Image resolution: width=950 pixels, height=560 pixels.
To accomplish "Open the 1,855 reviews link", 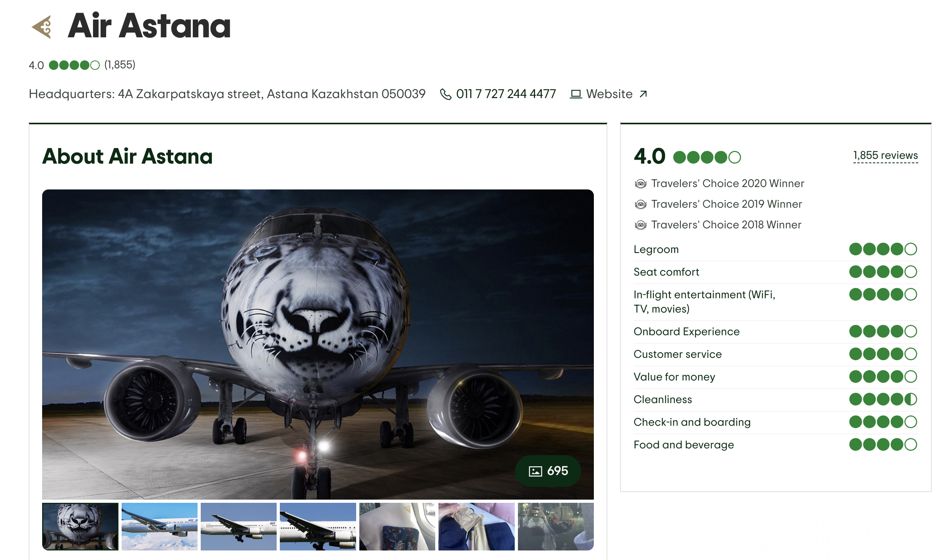I will click(x=885, y=155).
